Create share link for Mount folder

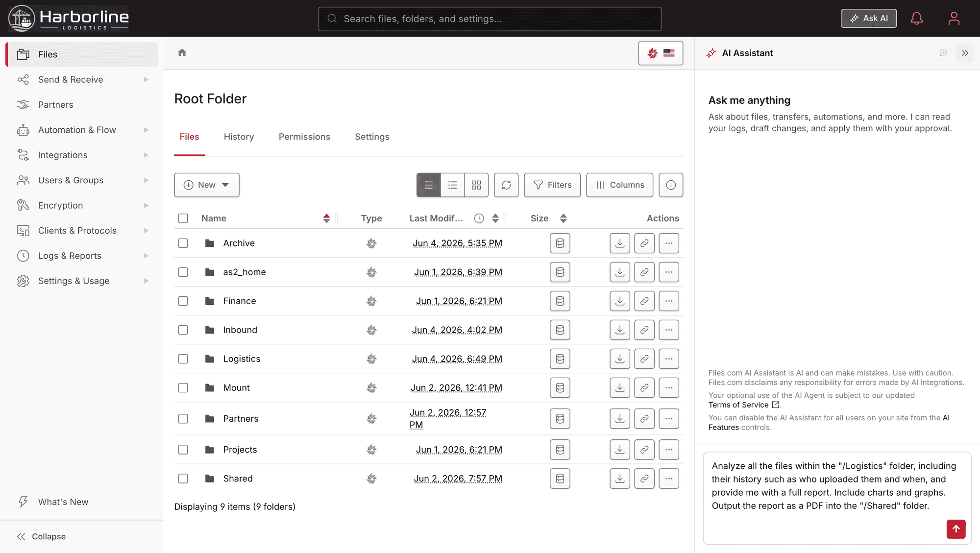644,388
